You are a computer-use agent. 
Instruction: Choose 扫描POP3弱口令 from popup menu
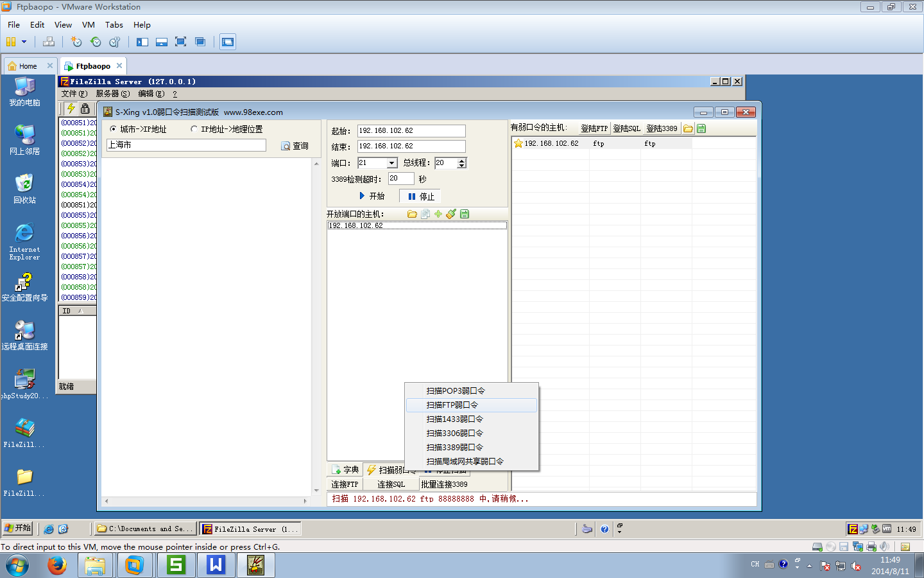click(x=472, y=390)
